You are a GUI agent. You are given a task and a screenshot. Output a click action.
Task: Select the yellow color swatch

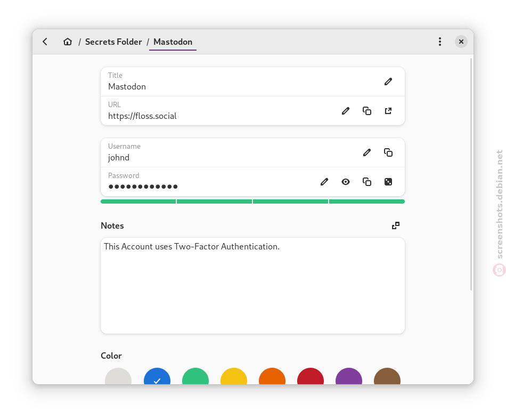pyautogui.click(x=234, y=376)
